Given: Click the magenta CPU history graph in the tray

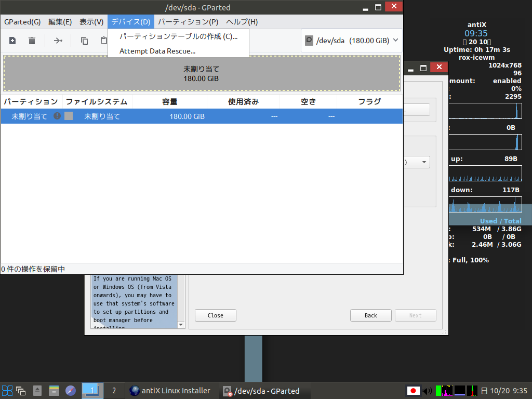Looking at the screenshot, I should (x=447, y=391).
